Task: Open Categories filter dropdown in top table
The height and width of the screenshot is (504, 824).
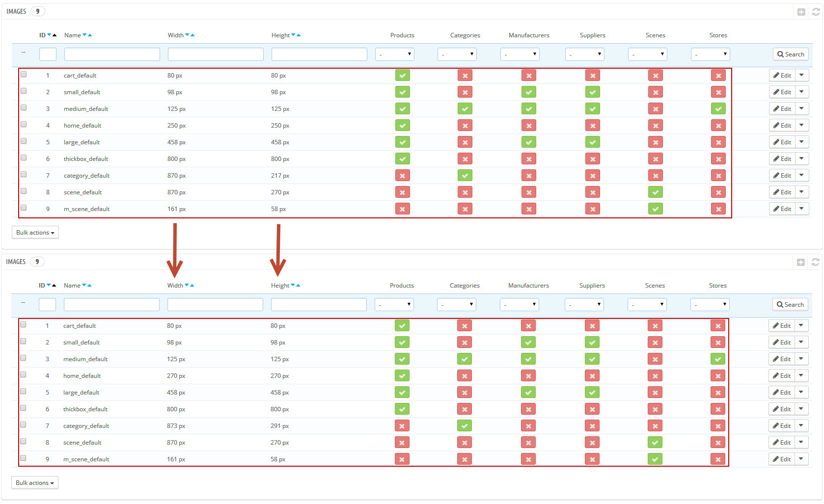Action: point(457,54)
